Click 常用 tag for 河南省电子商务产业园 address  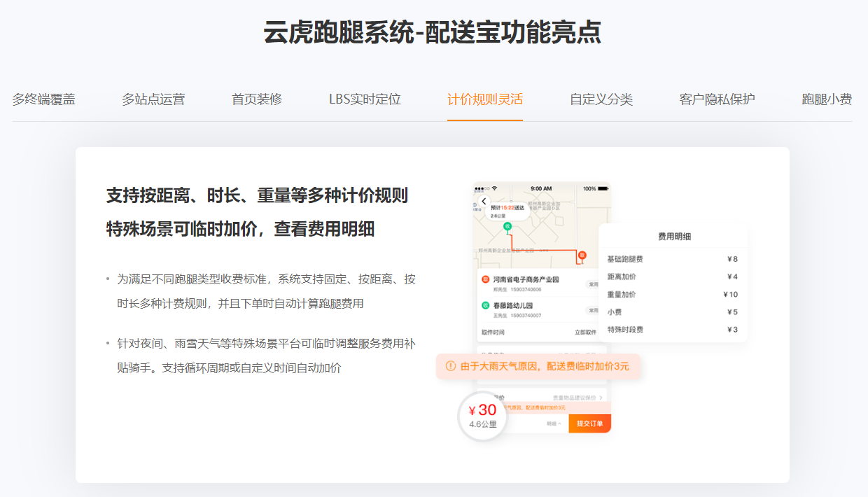(594, 284)
